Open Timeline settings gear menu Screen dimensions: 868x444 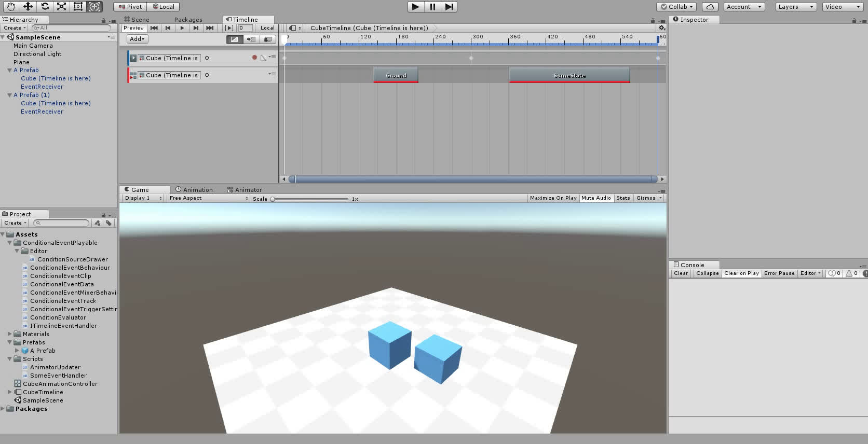tap(661, 28)
